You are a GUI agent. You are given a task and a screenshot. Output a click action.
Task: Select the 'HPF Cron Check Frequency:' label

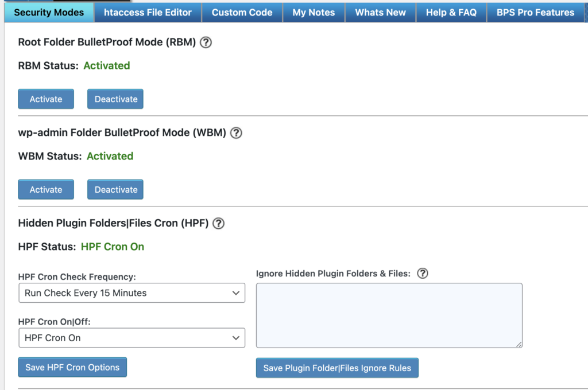click(77, 277)
